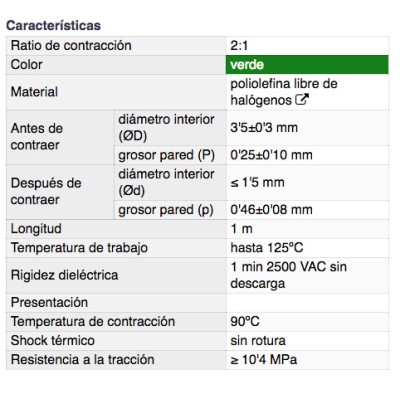Select the 0'25±0'10 mm value
Viewport: 400px width, 400px height.
[x=271, y=155]
